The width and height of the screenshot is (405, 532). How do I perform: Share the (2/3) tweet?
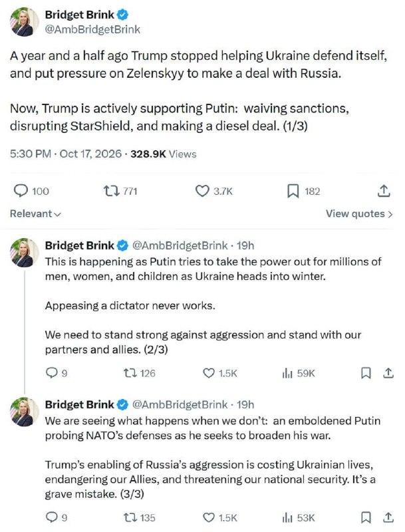pos(388,373)
